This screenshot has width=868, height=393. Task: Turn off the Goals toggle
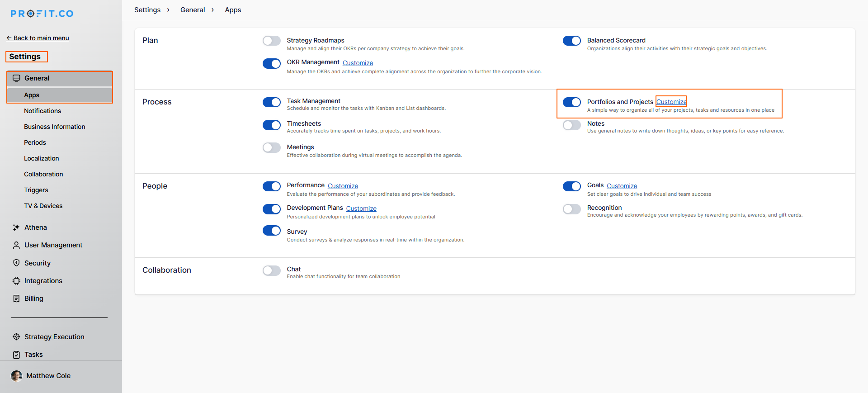[x=572, y=186]
